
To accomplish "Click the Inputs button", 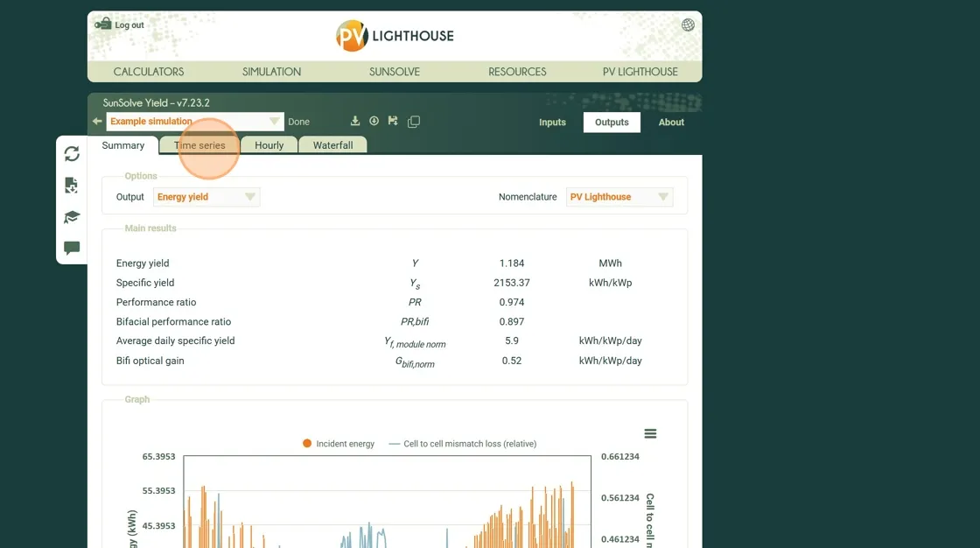I will (552, 123).
